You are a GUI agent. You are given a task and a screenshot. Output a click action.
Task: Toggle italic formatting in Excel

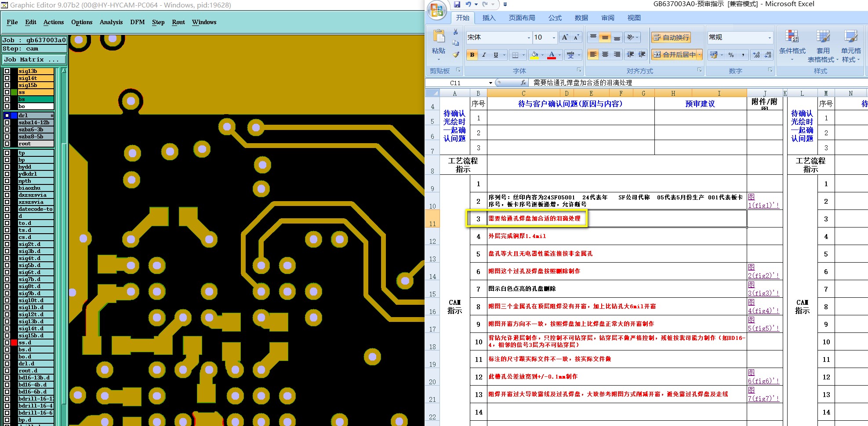484,55
